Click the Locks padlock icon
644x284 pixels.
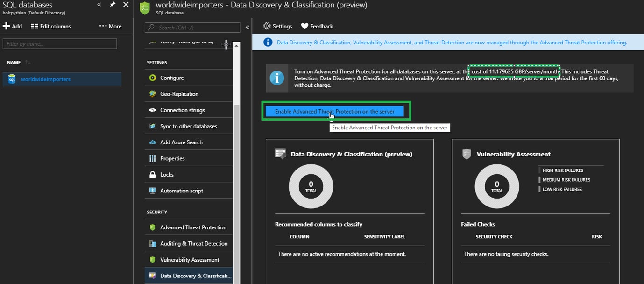152,175
